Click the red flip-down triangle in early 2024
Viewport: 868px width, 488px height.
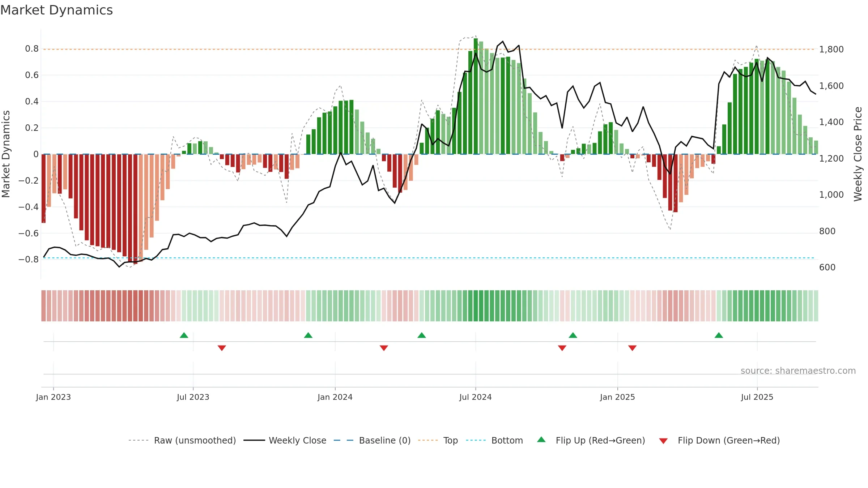coord(384,348)
